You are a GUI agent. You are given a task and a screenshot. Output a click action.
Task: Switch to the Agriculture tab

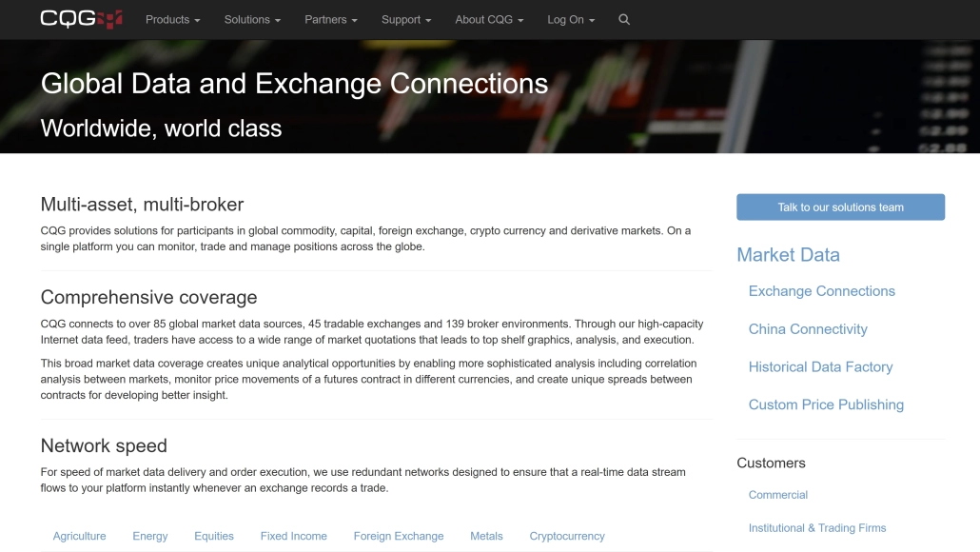click(79, 536)
